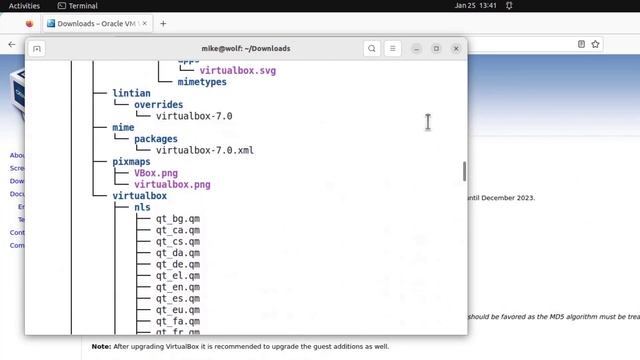
Task: Click qt_de.qm in the listing
Action: click(x=178, y=265)
